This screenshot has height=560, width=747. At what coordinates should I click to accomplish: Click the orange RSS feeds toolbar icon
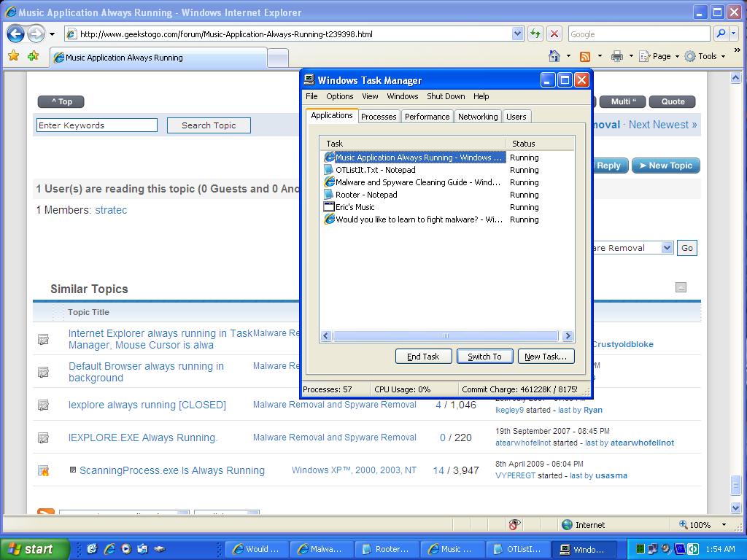[585, 57]
